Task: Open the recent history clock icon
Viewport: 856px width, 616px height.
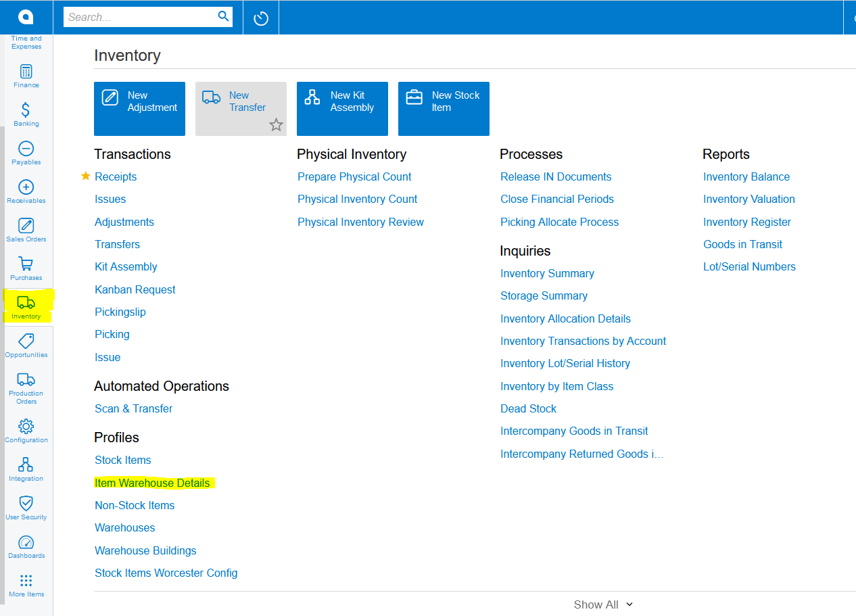Action: [261, 18]
